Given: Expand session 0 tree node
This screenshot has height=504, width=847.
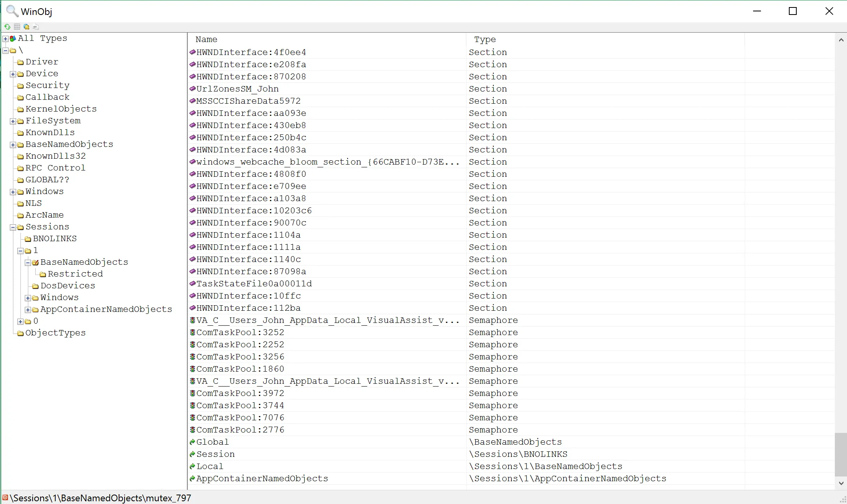Looking at the screenshot, I should [20, 322].
